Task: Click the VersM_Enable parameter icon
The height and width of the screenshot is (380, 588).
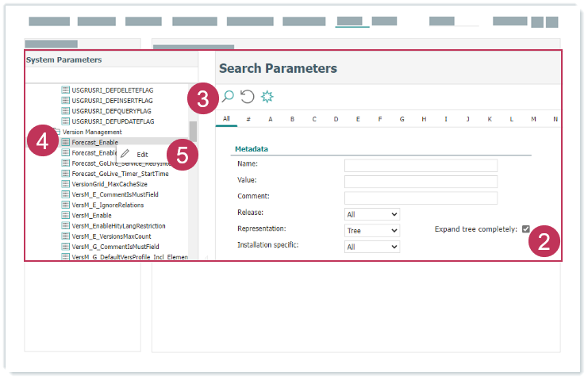Action: click(66, 215)
